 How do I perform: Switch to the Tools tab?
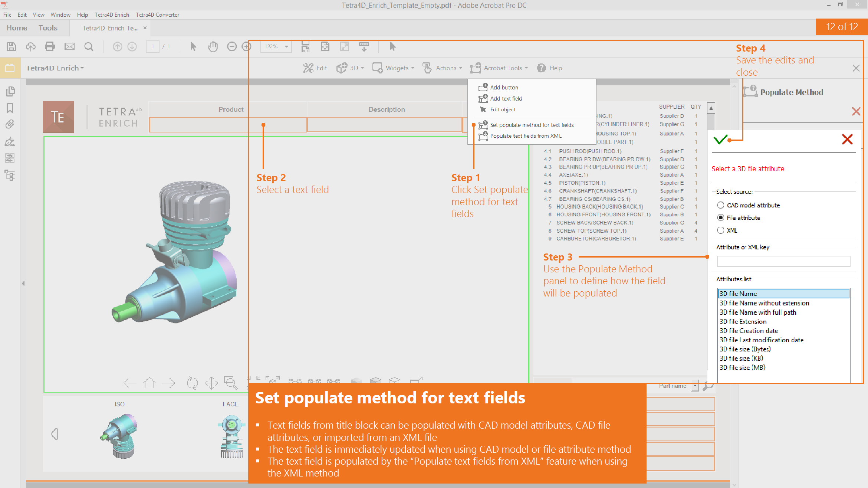click(48, 28)
